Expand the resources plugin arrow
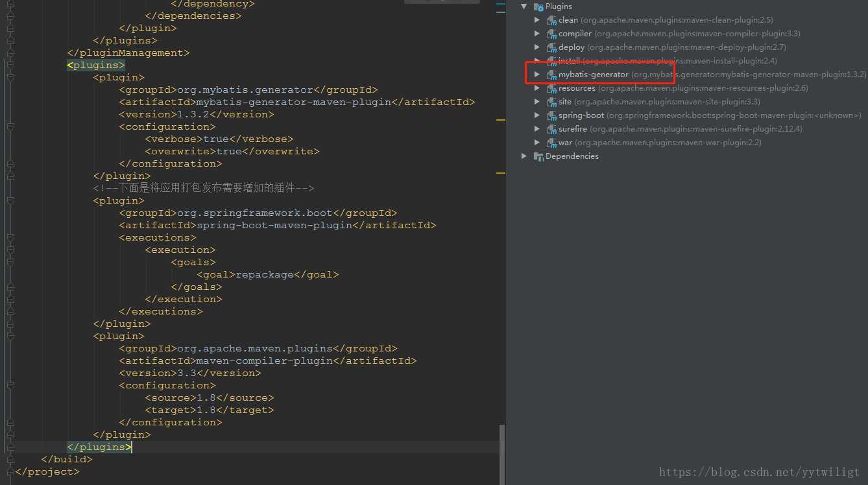The image size is (868, 485). [536, 88]
